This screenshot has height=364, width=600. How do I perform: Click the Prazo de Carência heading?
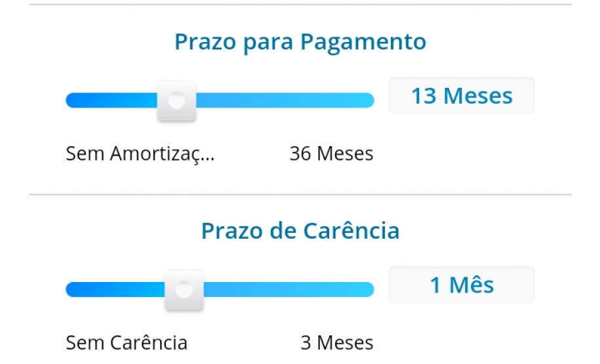[x=300, y=231]
